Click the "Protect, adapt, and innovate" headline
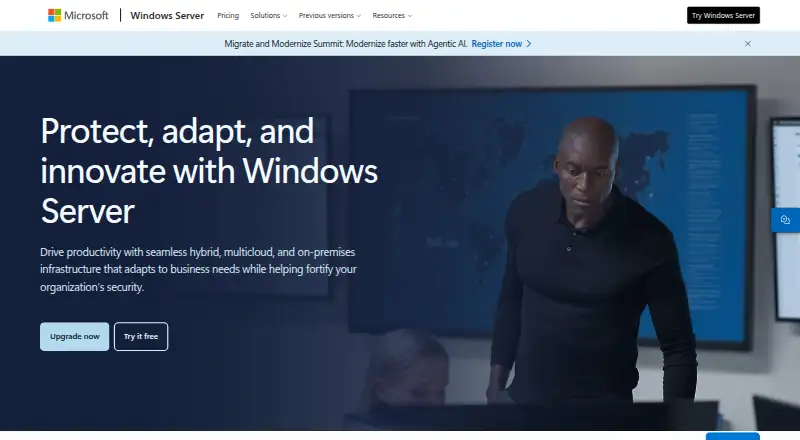 point(209,171)
